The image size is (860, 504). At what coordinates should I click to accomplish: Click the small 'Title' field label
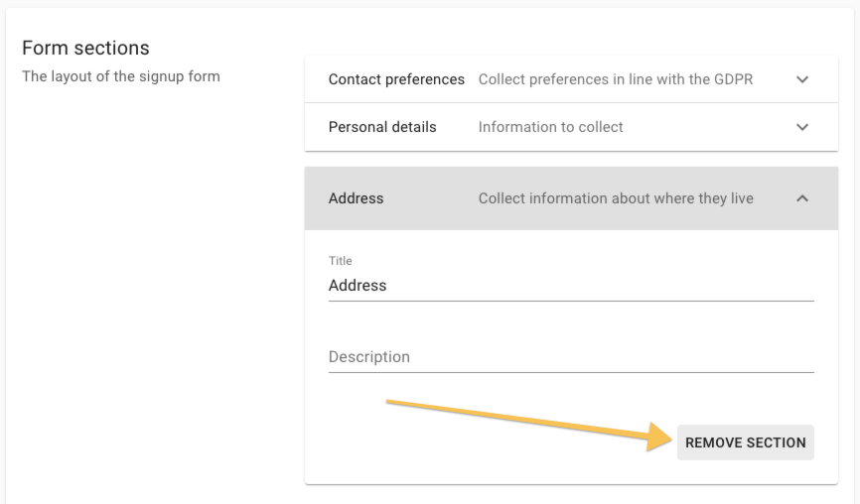pyautogui.click(x=341, y=261)
